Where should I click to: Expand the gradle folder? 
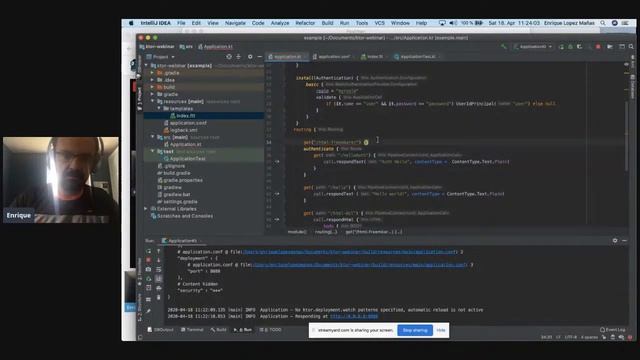[x=153, y=94]
